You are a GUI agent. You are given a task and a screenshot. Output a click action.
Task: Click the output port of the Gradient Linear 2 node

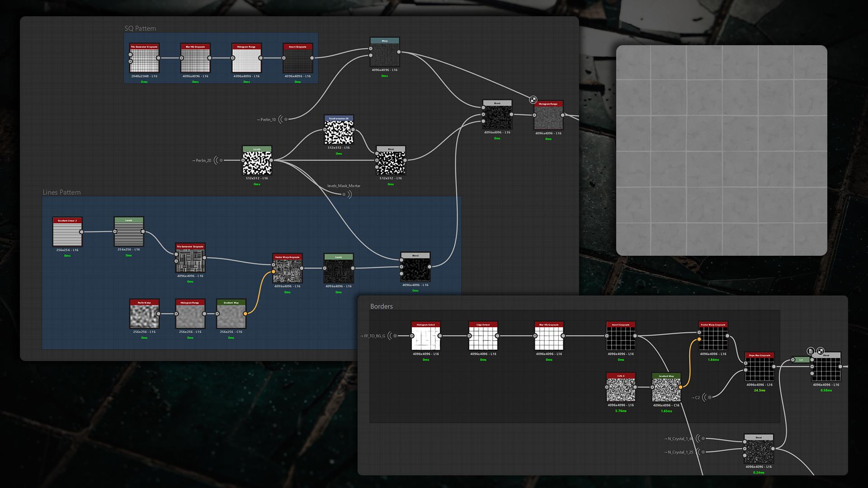(81, 232)
